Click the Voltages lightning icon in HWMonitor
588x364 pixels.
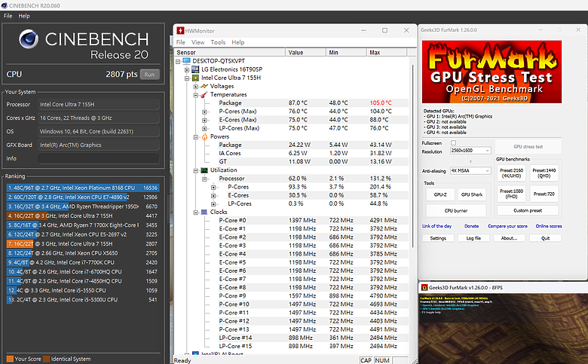(204, 86)
